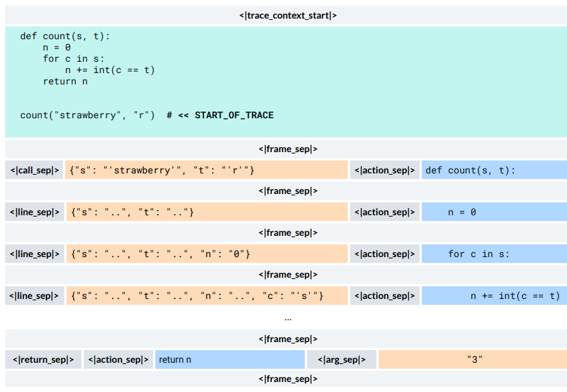The width and height of the screenshot is (567, 392).
Task: Select the blue 'n += int(c == t)' cell
Action: coord(493,296)
